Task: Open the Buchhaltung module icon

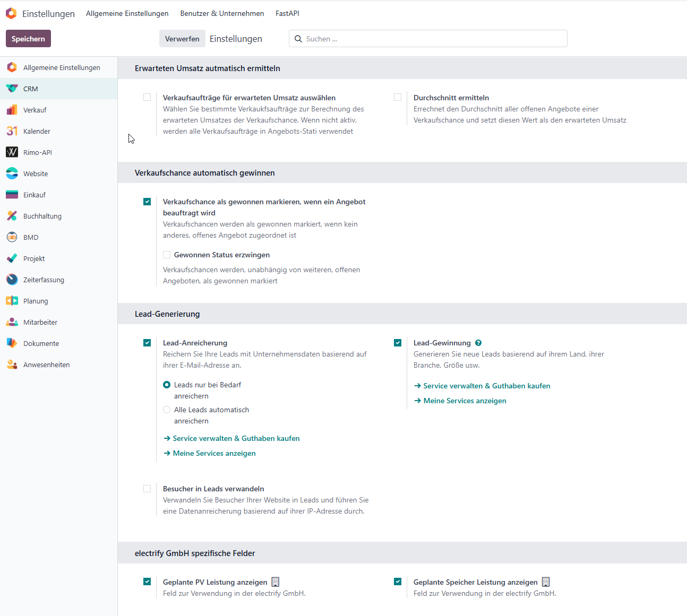Action: [12, 216]
